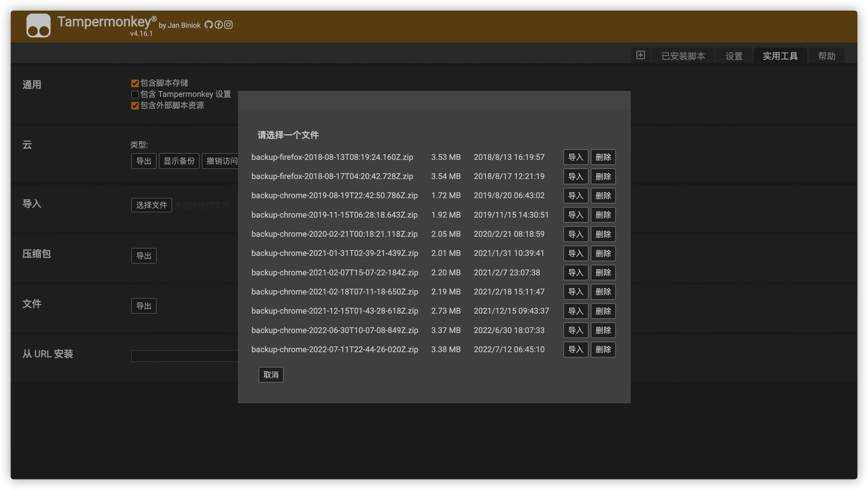Click the date 2021/2/7 23:07:38
Viewport: 868px width, 490px height.
(x=507, y=272)
